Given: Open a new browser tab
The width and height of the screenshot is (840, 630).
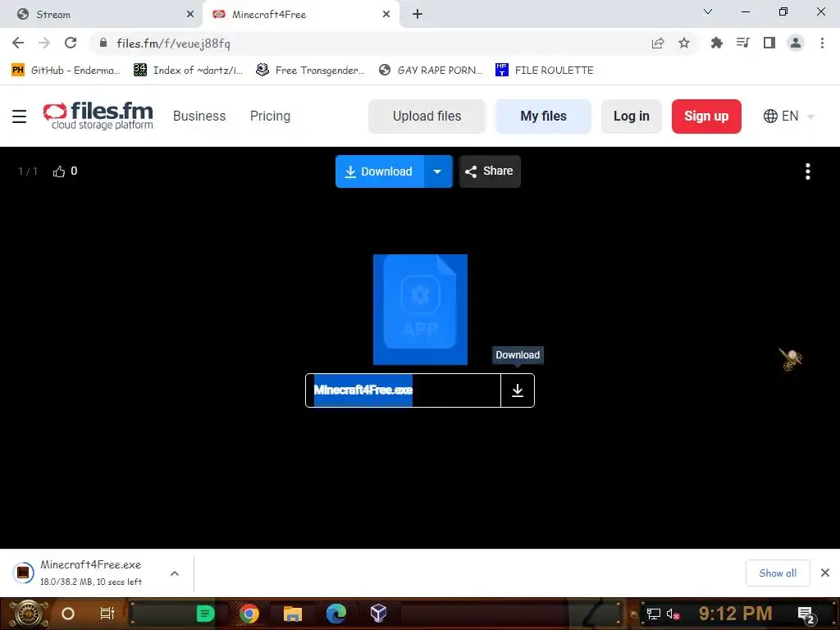Looking at the screenshot, I should (418, 15).
